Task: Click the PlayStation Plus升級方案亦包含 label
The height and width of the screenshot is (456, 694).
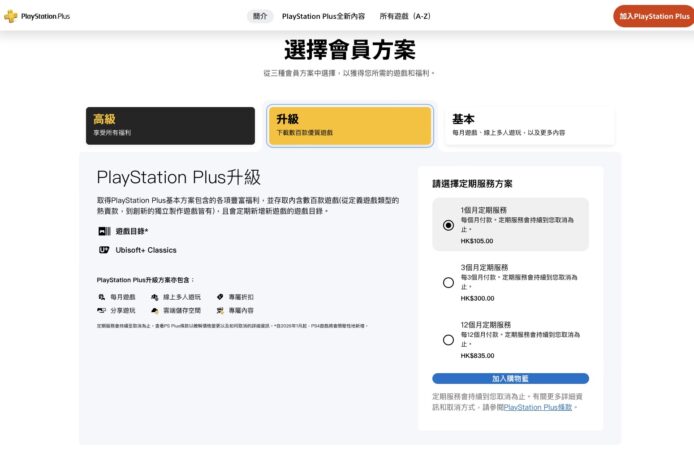Action: 145,280
